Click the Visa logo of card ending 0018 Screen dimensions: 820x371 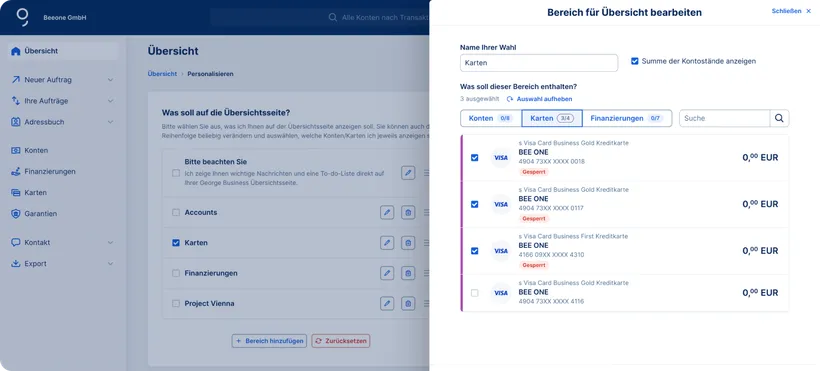pyautogui.click(x=501, y=158)
